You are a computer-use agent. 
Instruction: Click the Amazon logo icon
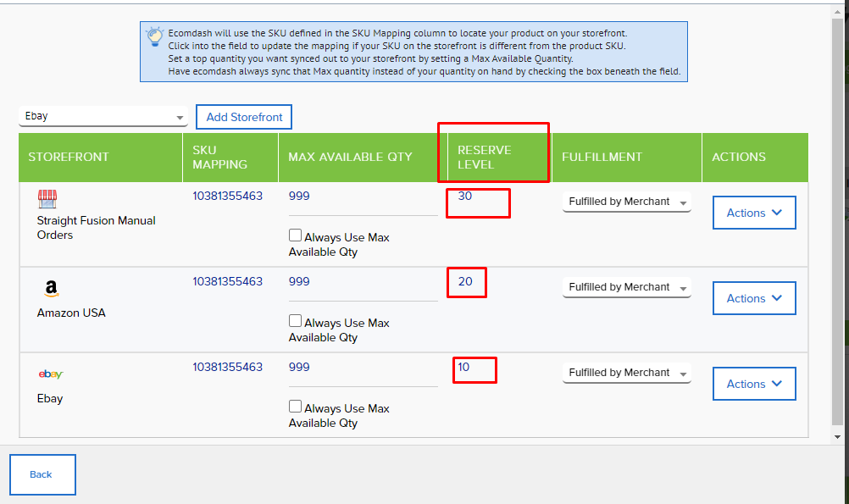[51, 289]
